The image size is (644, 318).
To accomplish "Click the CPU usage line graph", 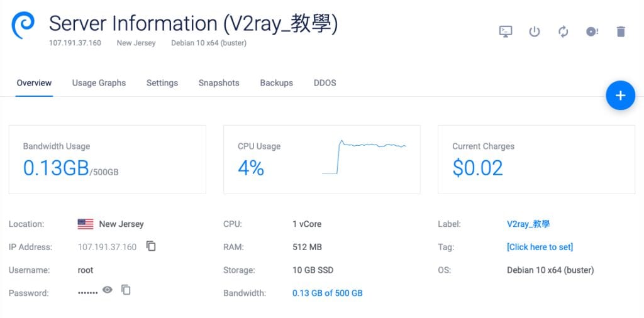I will [x=364, y=157].
